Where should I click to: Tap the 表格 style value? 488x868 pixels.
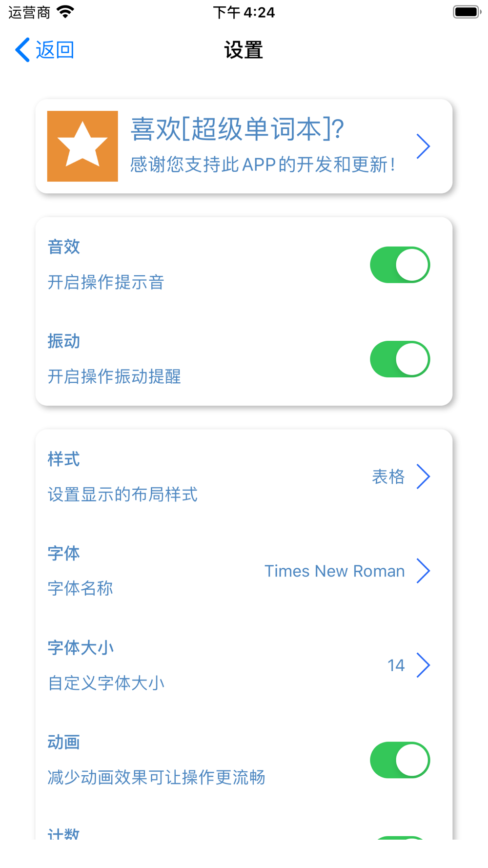pyautogui.click(x=388, y=476)
